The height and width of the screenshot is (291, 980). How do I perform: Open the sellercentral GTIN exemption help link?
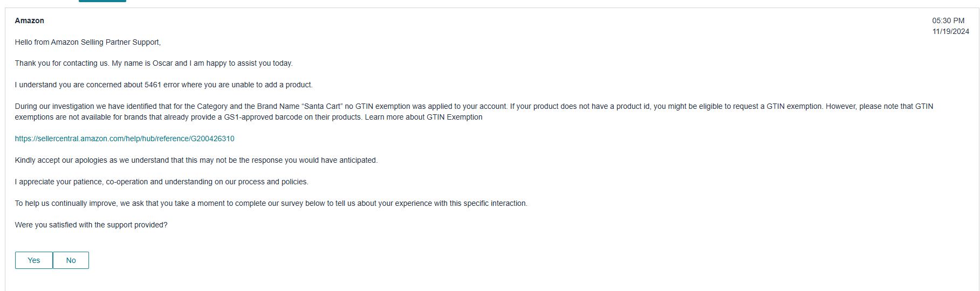[x=125, y=138]
